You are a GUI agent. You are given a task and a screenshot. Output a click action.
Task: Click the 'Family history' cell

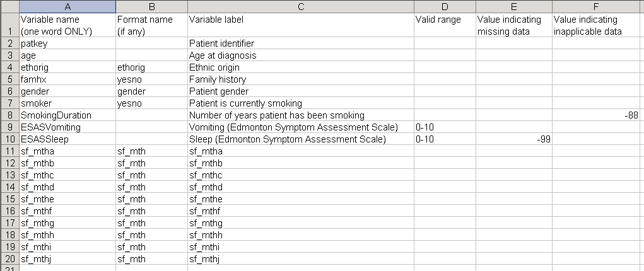coord(300,79)
